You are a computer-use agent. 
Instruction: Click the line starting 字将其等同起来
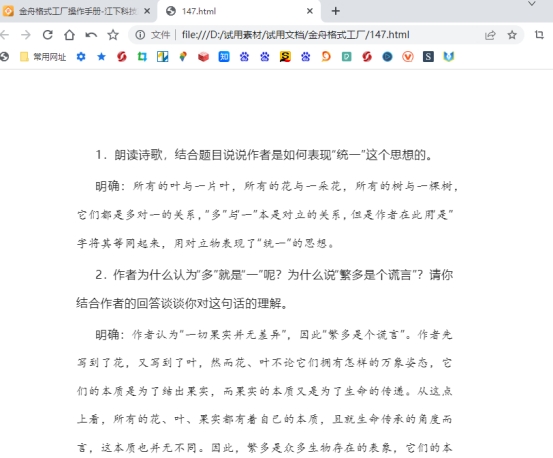[x=206, y=243]
